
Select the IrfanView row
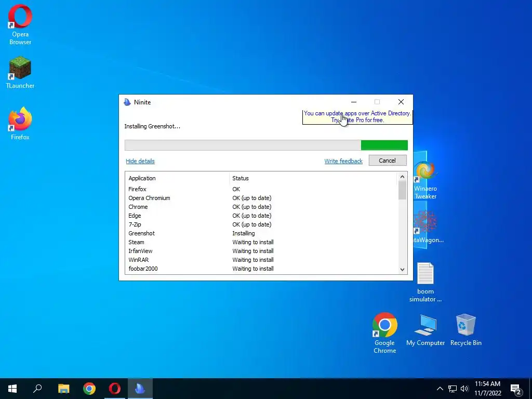(x=261, y=251)
